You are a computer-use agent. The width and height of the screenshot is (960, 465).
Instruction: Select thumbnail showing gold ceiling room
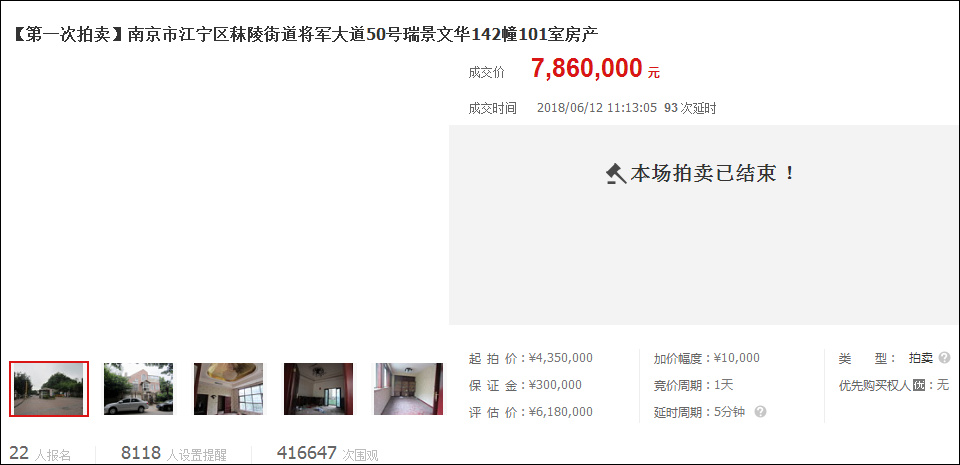coord(228,389)
